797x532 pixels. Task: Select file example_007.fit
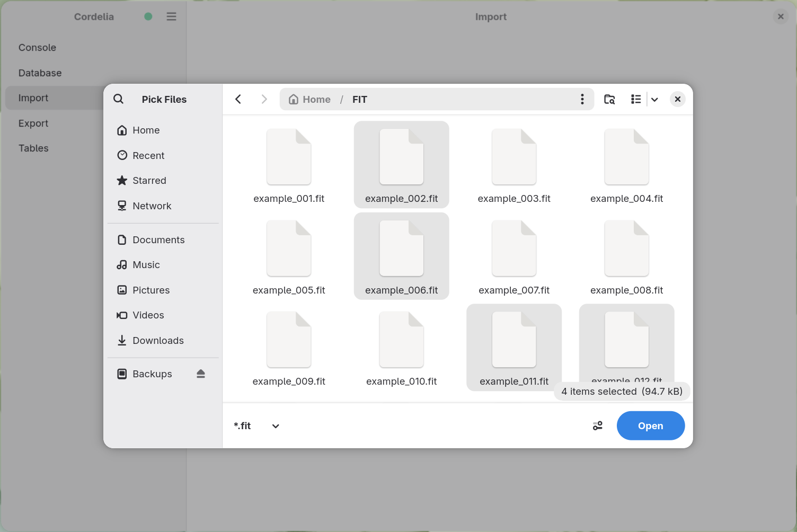[x=514, y=256]
